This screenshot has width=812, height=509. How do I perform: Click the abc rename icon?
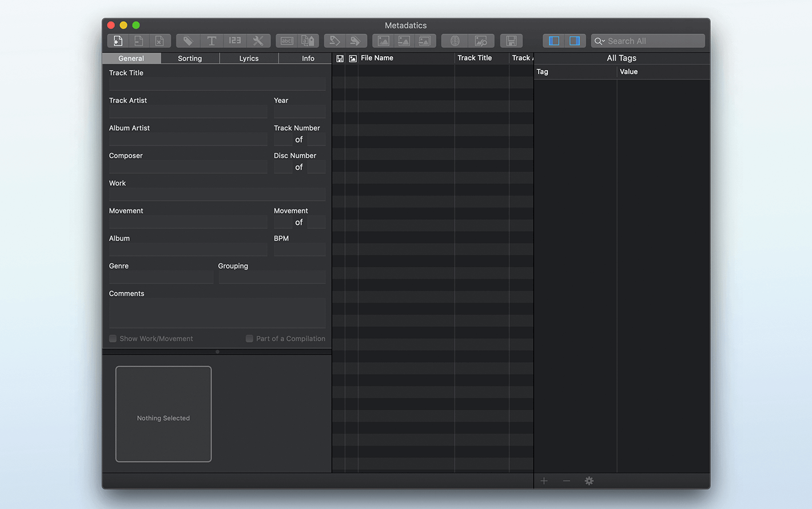click(x=286, y=41)
